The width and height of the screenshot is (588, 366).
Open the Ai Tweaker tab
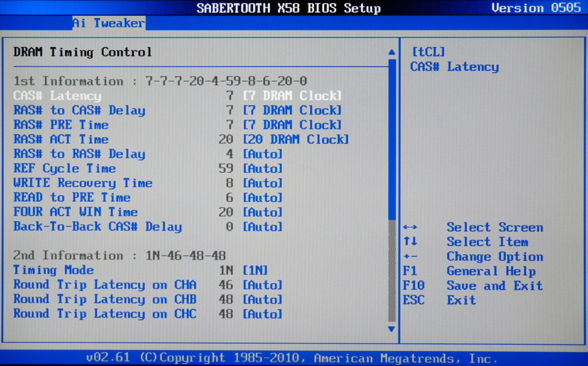(109, 23)
